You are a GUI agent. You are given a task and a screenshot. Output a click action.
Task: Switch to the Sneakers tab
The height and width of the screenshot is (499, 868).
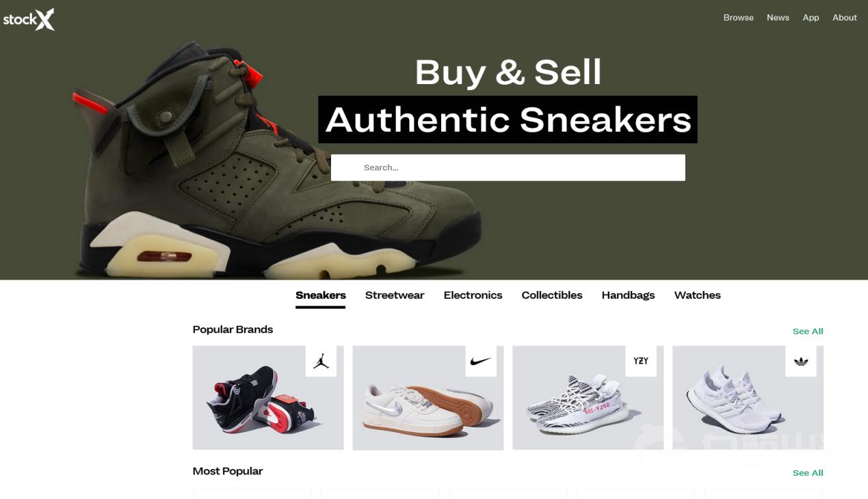(x=321, y=295)
